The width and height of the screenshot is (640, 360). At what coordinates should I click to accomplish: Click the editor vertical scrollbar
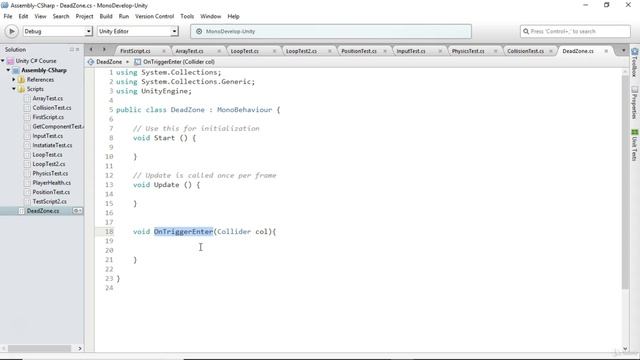pyautogui.click(x=625, y=182)
